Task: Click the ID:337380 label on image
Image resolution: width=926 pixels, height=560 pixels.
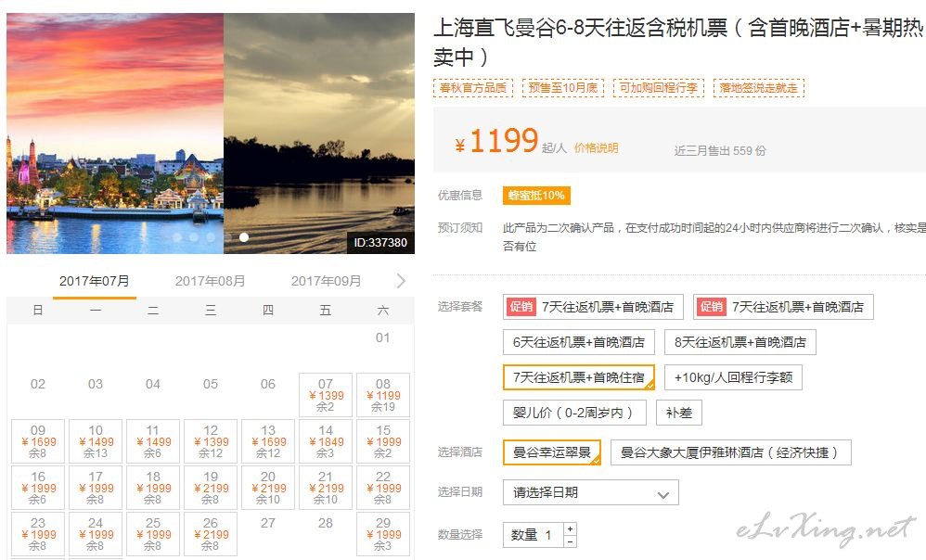Action: click(380, 243)
